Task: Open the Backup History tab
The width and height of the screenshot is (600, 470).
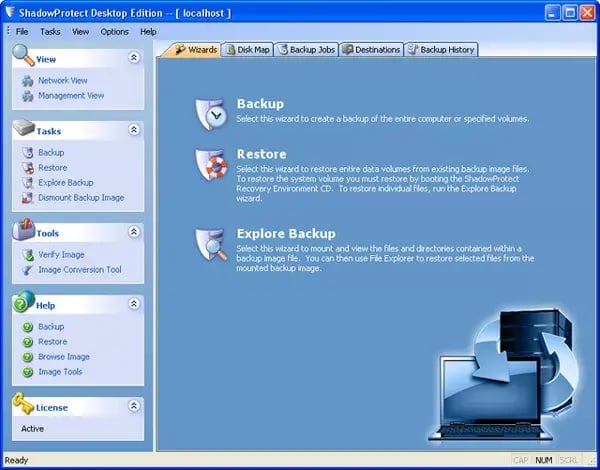Action: tap(441, 49)
